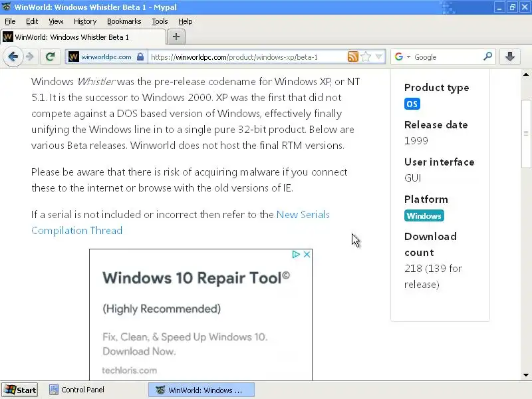Click the User interface value GUI
Viewport: 532px width, 399px height.
click(x=412, y=178)
